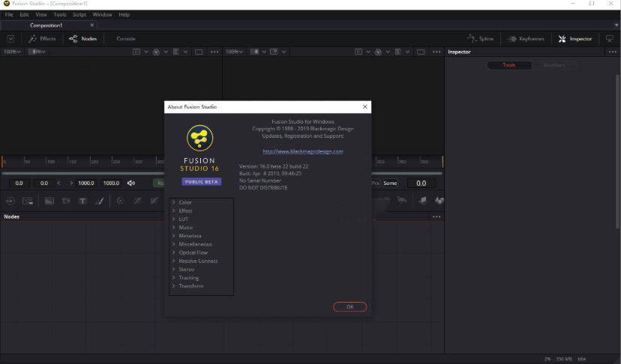Toggle the Some render quality button
This screenshot has width=621, height=364.
[390, 183]
